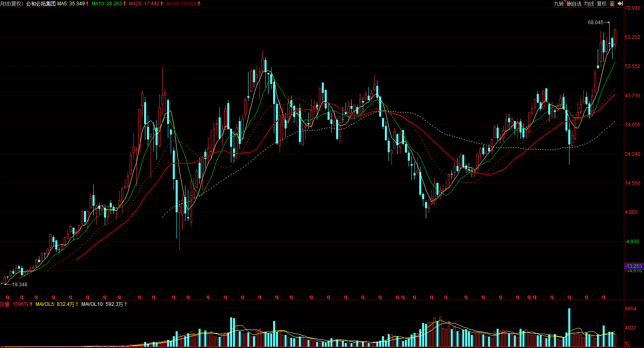Screen dimensions: 644x348
Task: Click the 月线(复权) period label
Action: tap(11, 4)
